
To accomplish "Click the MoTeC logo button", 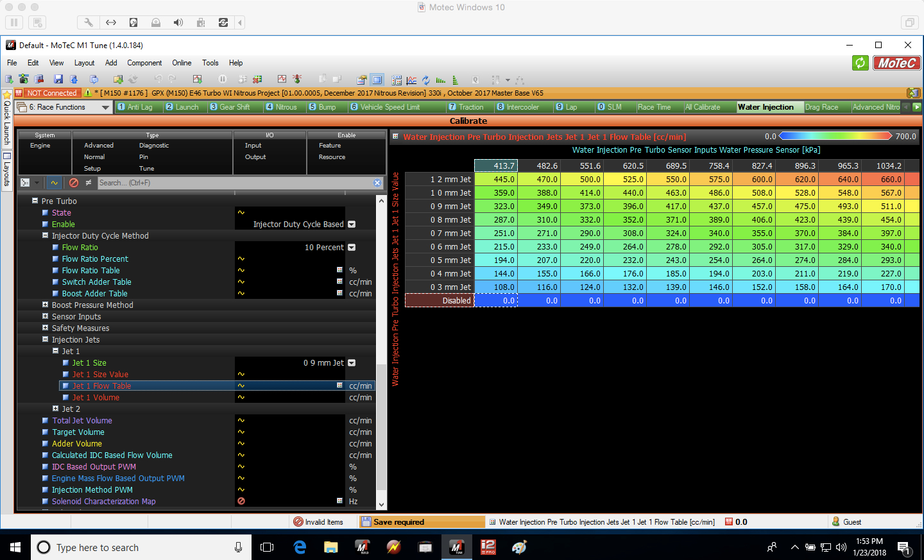I will (x=897, y=63).
